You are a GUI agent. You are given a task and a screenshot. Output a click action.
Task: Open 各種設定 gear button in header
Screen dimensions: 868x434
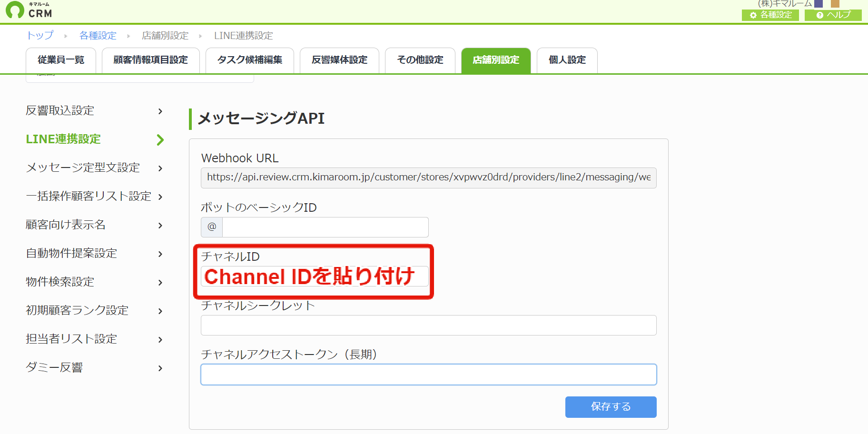point(770,15)
